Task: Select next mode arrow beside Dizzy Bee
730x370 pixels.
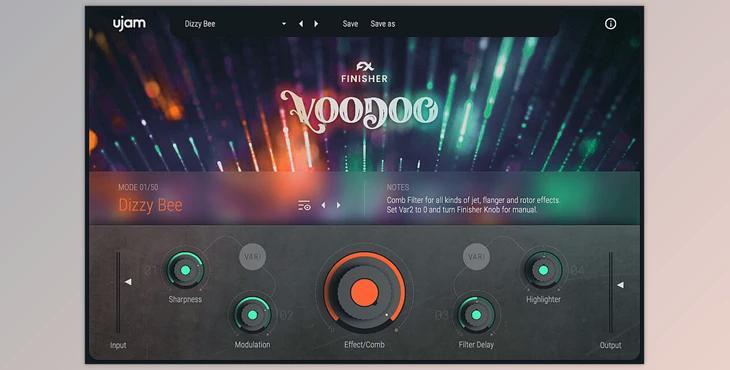Action: [x=338, y=205]
